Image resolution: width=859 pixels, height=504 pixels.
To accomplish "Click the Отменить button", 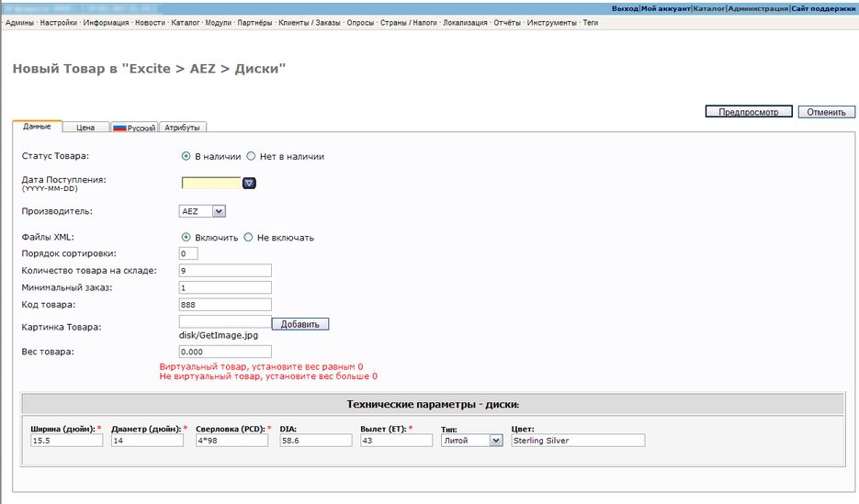I will (826, 112).
